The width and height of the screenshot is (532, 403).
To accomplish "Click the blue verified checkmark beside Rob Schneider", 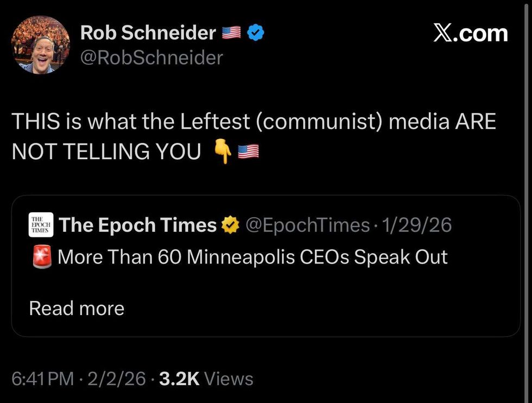I will [254, 33].
